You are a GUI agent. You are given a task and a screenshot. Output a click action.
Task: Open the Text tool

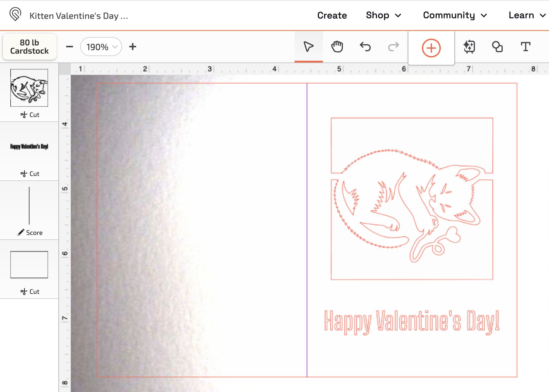pos(526,46)
